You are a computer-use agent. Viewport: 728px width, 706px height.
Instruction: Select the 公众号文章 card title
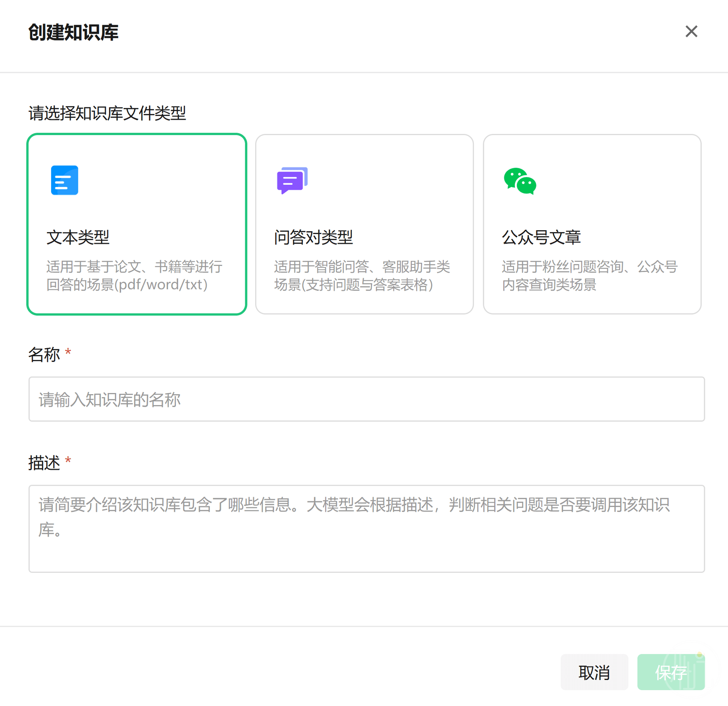[x=541, y=237]
